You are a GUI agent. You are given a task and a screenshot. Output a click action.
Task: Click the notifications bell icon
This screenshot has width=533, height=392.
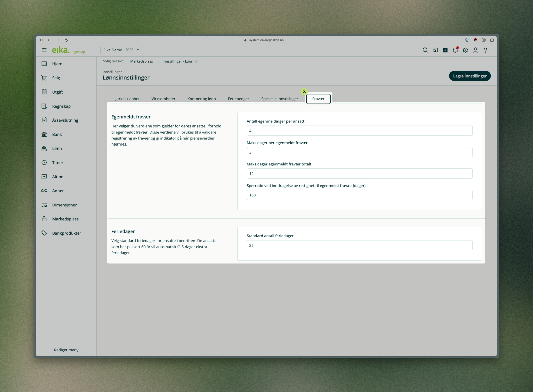(455, 50)
